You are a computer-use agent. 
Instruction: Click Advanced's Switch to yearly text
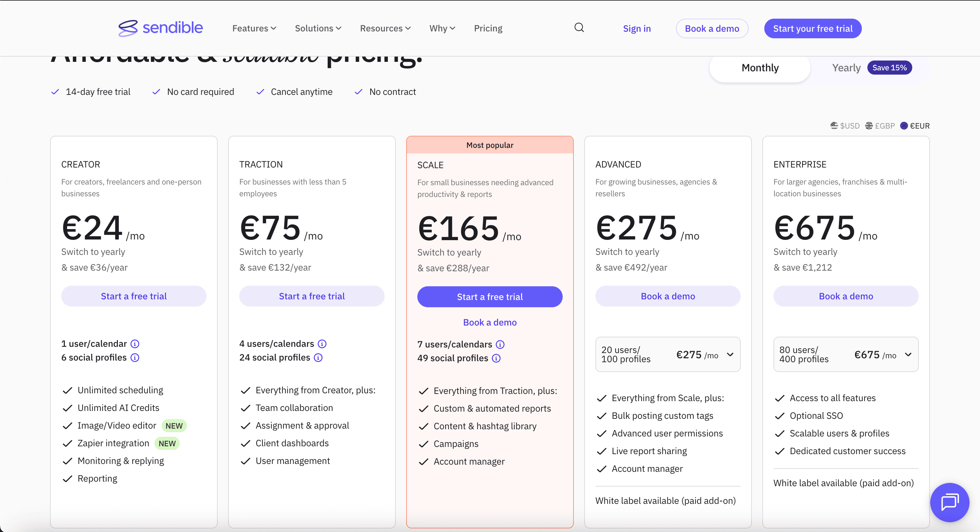[x=627, y=252]
